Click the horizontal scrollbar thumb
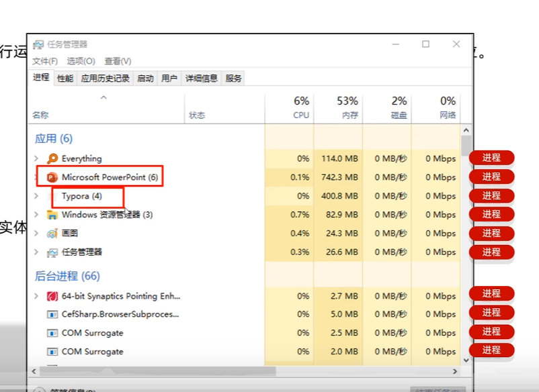Viewport: 539px width, 392px height. (158, 371)
